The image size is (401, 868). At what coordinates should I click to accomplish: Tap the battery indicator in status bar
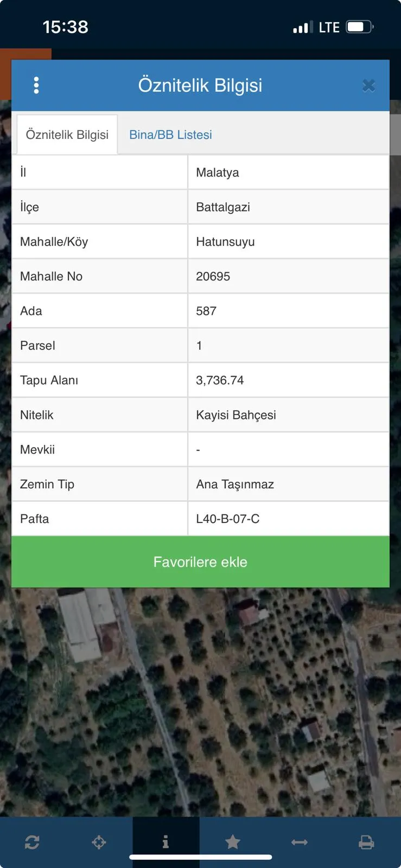tap(360, 27)
